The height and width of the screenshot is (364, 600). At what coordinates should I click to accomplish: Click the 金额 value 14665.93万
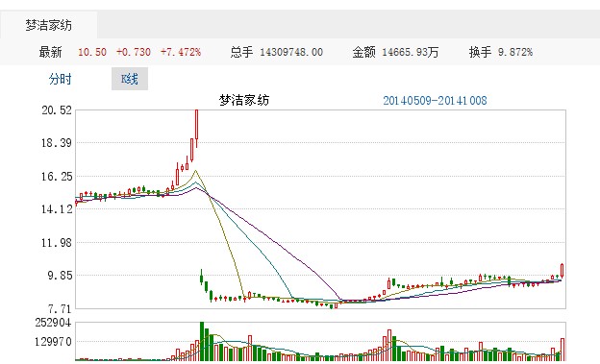coord(411,52)
